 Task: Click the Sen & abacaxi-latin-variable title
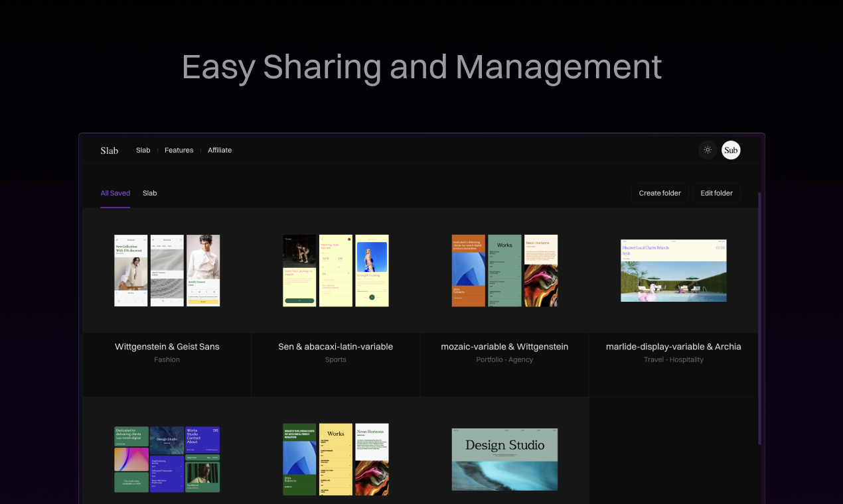coord(336,347)
